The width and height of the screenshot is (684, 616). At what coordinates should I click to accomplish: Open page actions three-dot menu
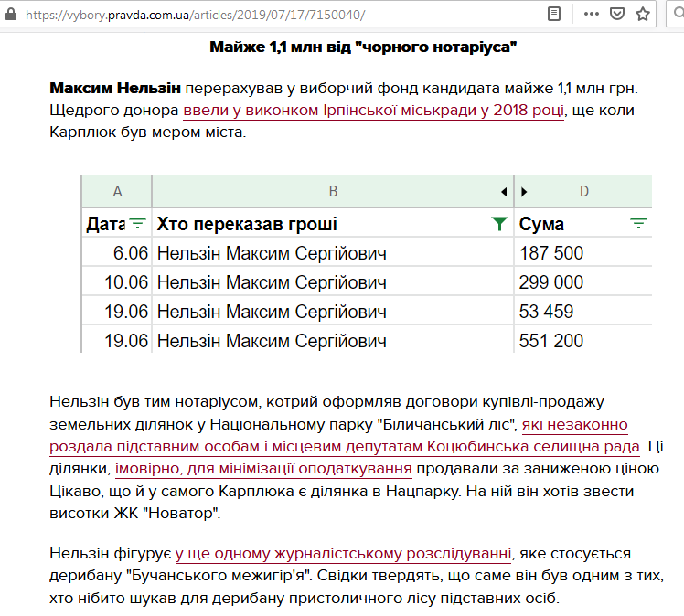point(593,15)
